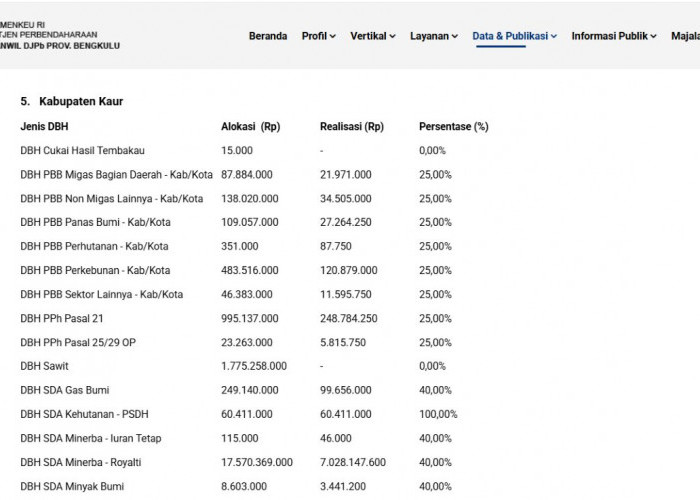Select the Realisasi (Rp) column header
Screen dimensions: 700x500
(352, 127)
